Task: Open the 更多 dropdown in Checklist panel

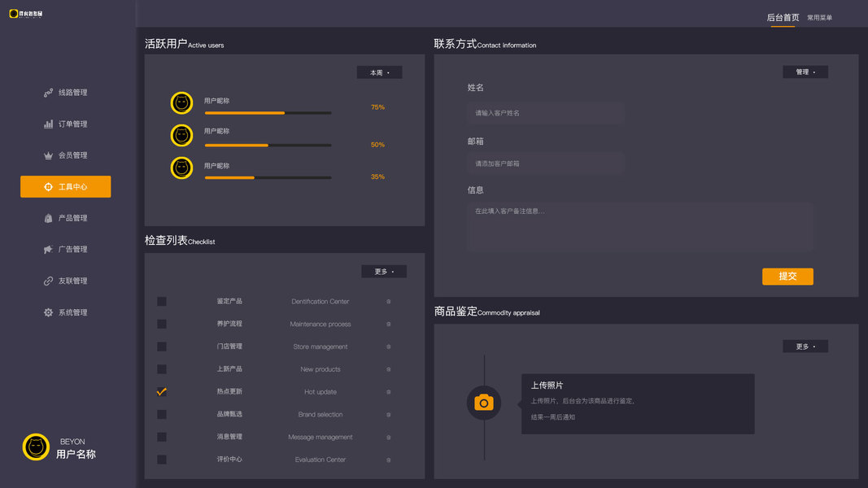Action: pos(384,271)
